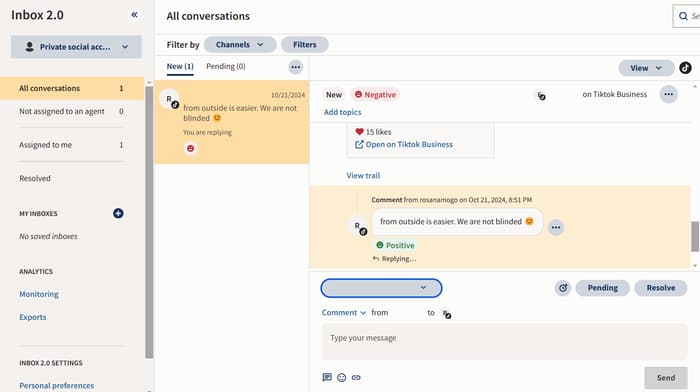
Task: Collapse the Inbox 2.0 sidebar
Action: pos(134,15)
